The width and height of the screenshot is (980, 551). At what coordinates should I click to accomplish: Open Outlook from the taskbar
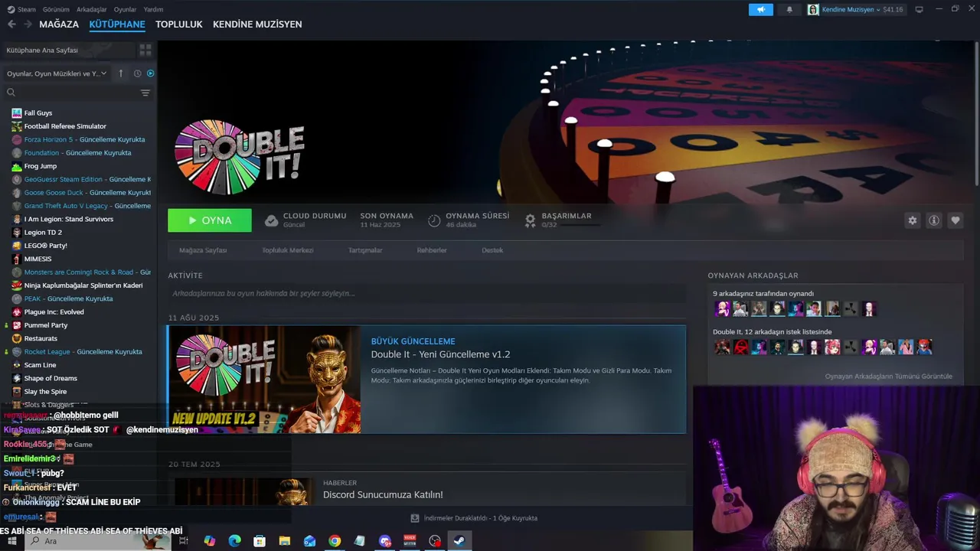(x=309, y=541)
